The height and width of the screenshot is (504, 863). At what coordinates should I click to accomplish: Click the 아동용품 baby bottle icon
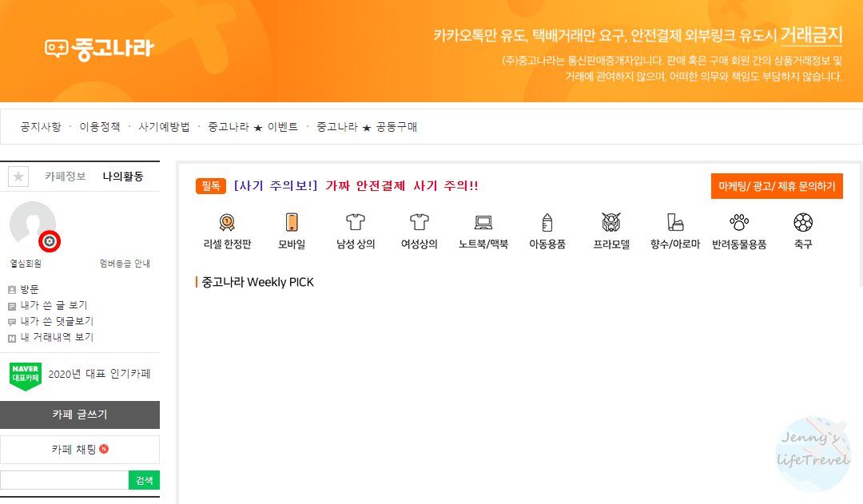point(547,224)
